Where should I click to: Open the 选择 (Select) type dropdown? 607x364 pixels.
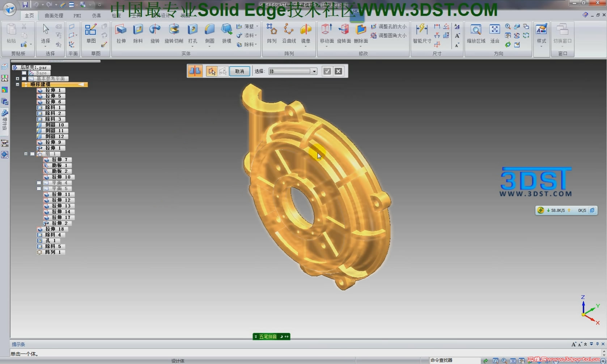[314, 71]
